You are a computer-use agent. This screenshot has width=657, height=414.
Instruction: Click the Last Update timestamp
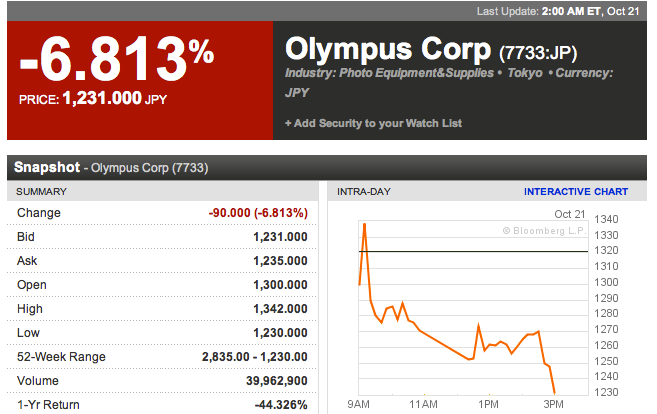click(558, 11)
